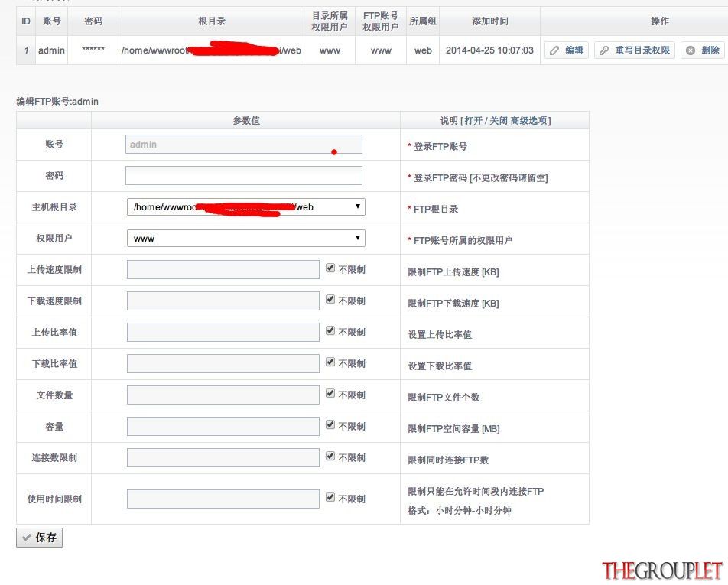Click the ****** password cell
The width and height of the screenshot is (728, 585).
click(x=93, y=49)
